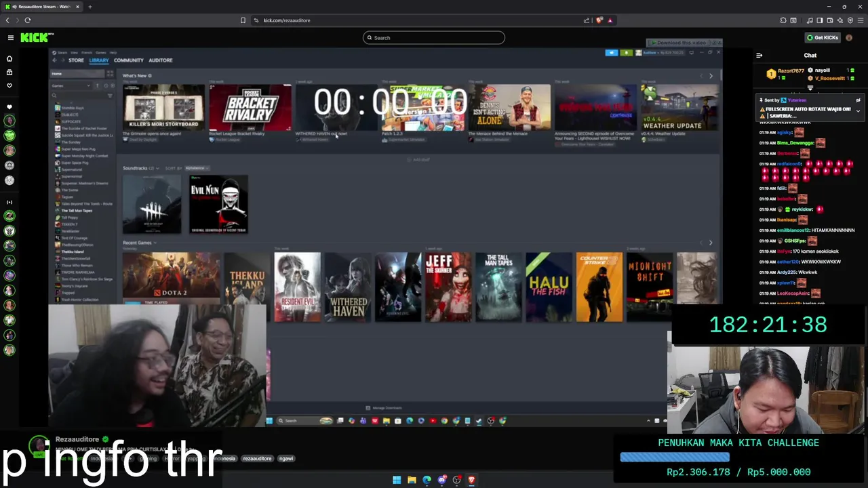Open Weather Update news card

(x=680, y=107)
